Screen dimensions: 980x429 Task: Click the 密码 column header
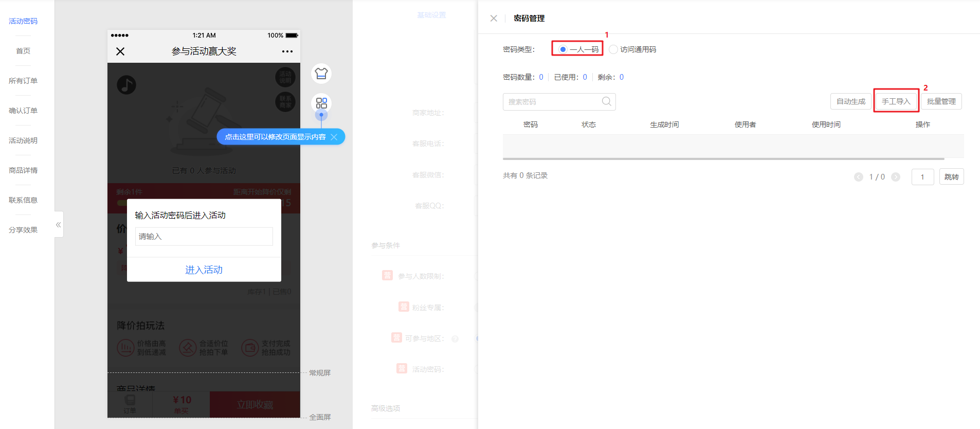point(531,124)
